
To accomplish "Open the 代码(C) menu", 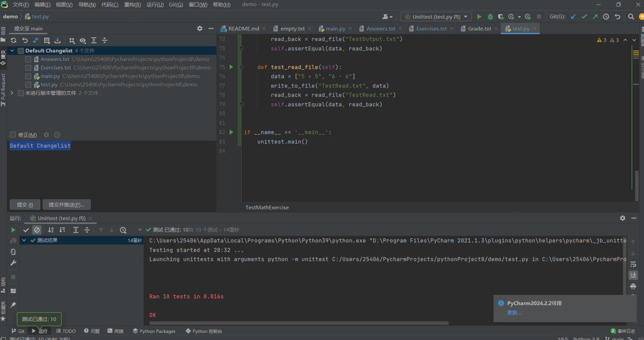I will (110, 5).
